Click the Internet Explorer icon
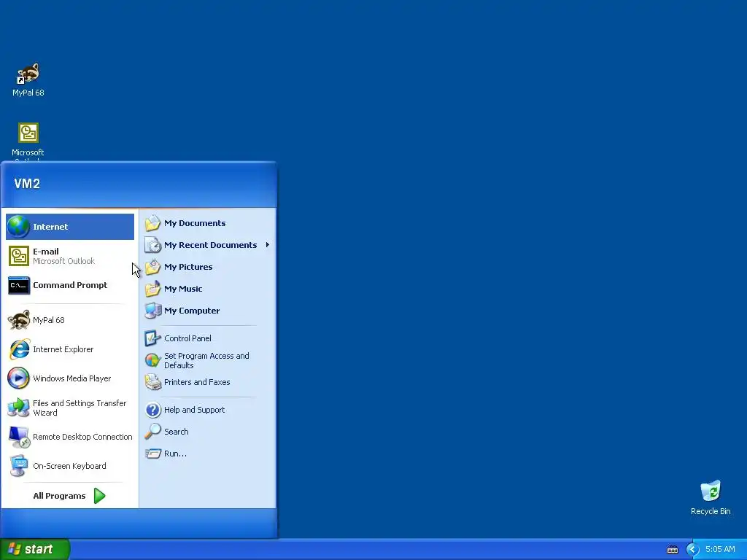 point(18,349)
